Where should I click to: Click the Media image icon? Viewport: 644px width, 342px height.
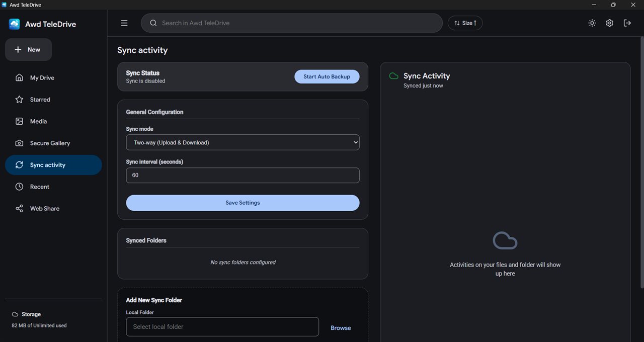[x=19, y=121]
